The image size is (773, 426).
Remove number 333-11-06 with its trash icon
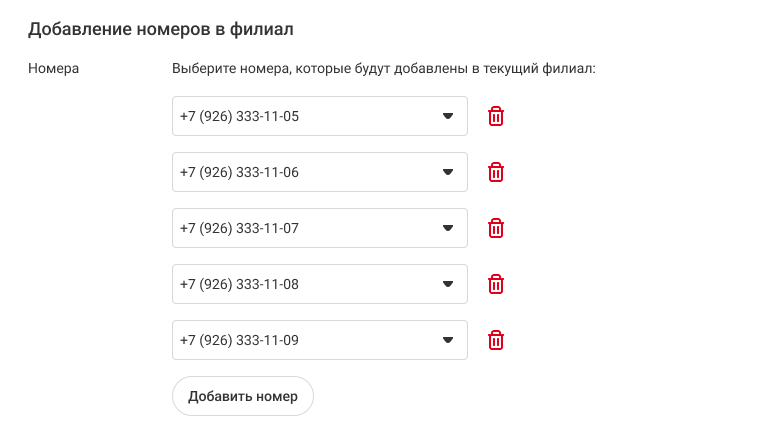(x=495, y=172)
